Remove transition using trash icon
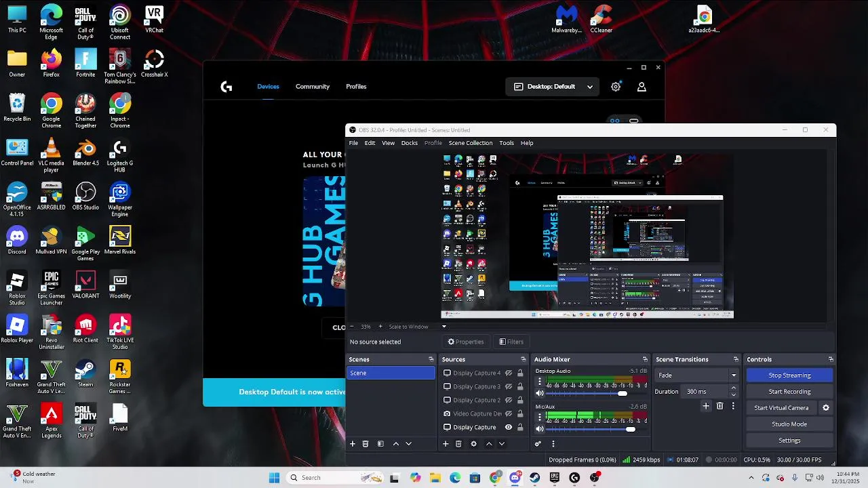Screen dimensions: 868x488 click(719, 406)
